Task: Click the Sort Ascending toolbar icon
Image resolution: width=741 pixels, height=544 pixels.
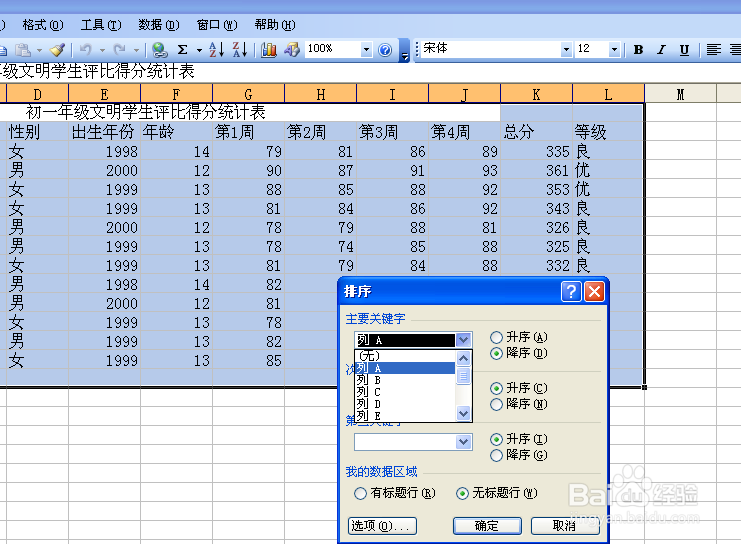Action: click(x=216, y=49)
